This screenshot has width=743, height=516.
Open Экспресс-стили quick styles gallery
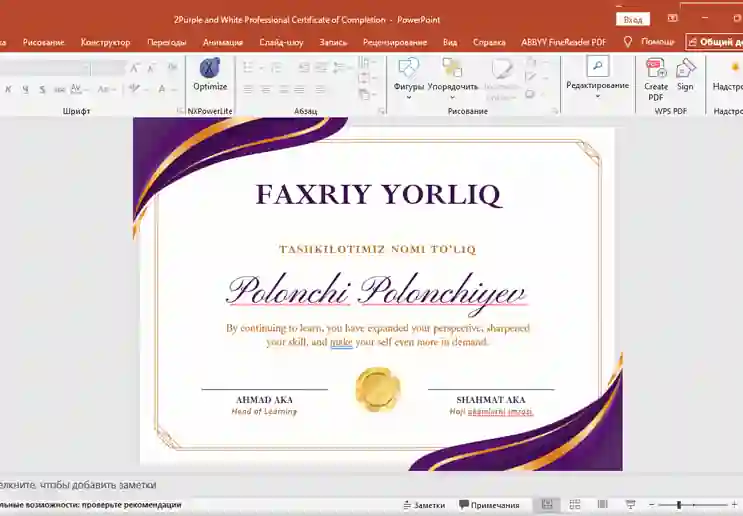tap(501, 79)
